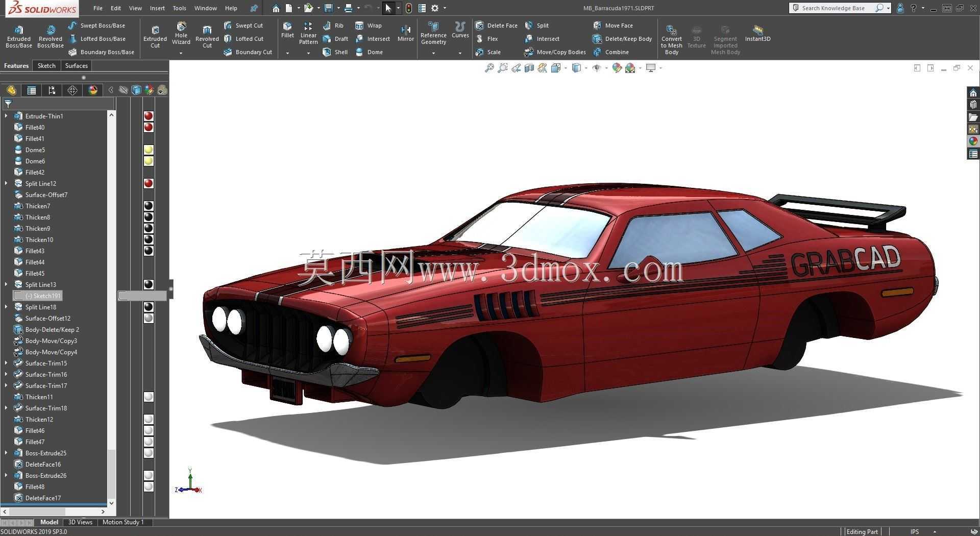Click the yellow appearance swatch for Dome5
This screenshot has height=536, width=980.
[x=149, y=150]
